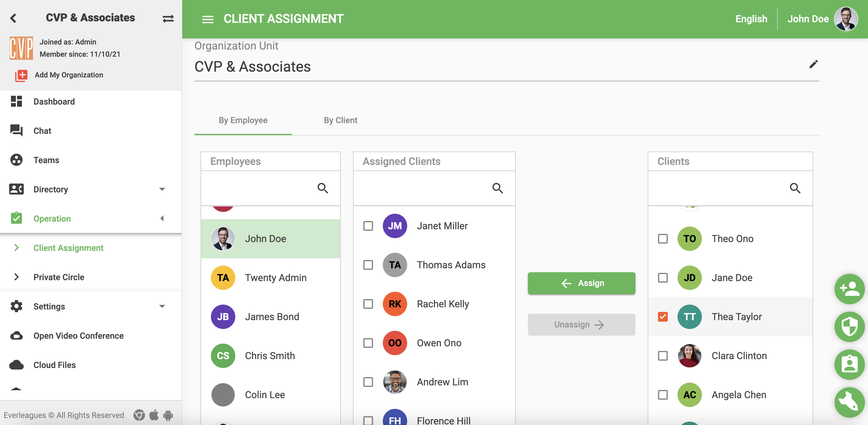Check the Rachel Kelly checkbox
868x425 pixels.
click(x=368, y=304)
